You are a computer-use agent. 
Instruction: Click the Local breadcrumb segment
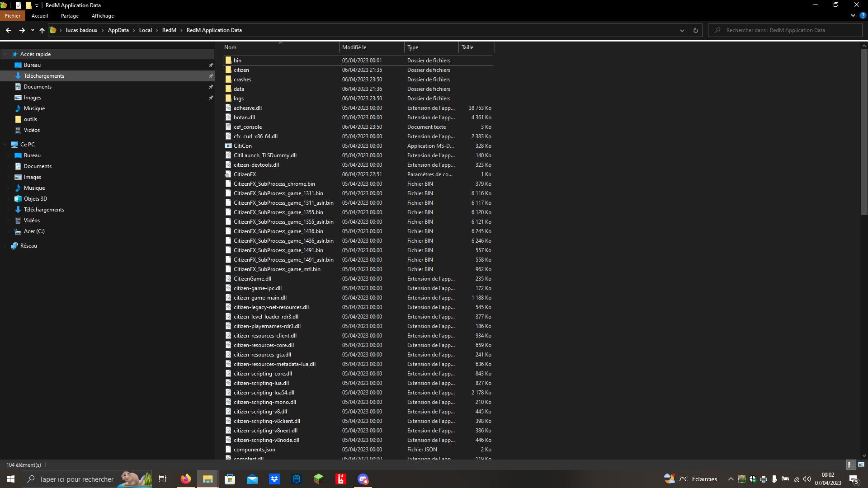[146, 30]
